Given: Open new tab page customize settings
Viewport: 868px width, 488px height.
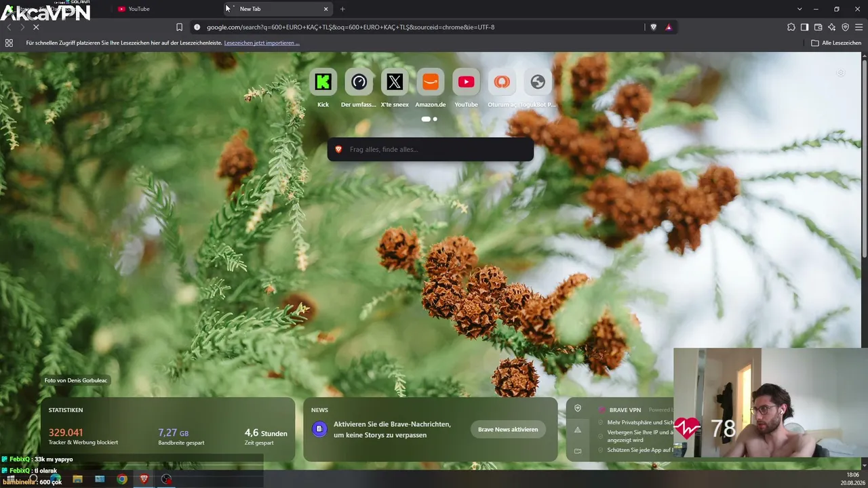Looking at the screenshot, I should click(841, 73).
